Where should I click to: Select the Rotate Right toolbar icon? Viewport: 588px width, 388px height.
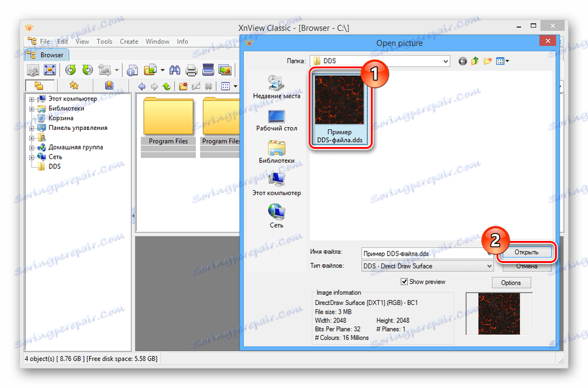pos(86,70)
